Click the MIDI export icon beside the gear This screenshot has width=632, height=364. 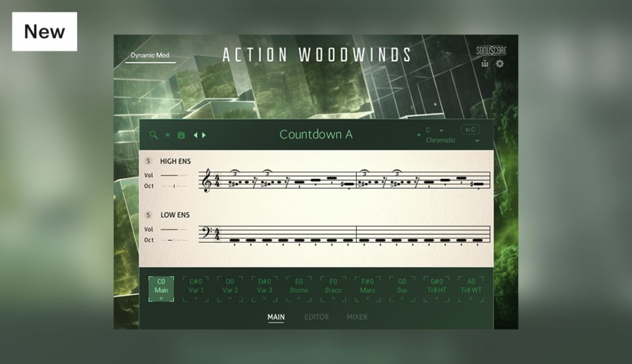coord(485,64)
